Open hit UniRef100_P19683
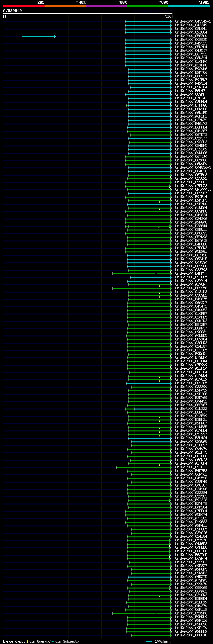This screenshot has height=644, width=213. point(191,522)
